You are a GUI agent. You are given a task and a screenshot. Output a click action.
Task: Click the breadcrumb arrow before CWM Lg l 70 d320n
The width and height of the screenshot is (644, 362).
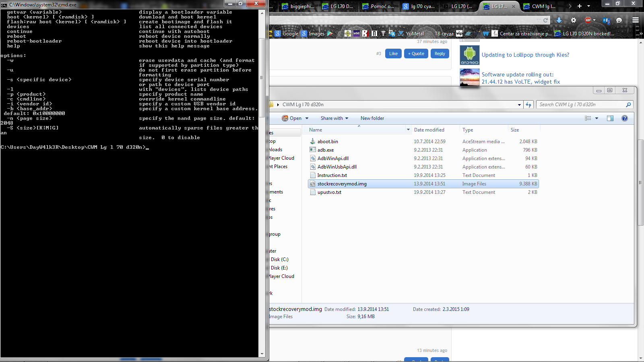[x=278, y=105]
